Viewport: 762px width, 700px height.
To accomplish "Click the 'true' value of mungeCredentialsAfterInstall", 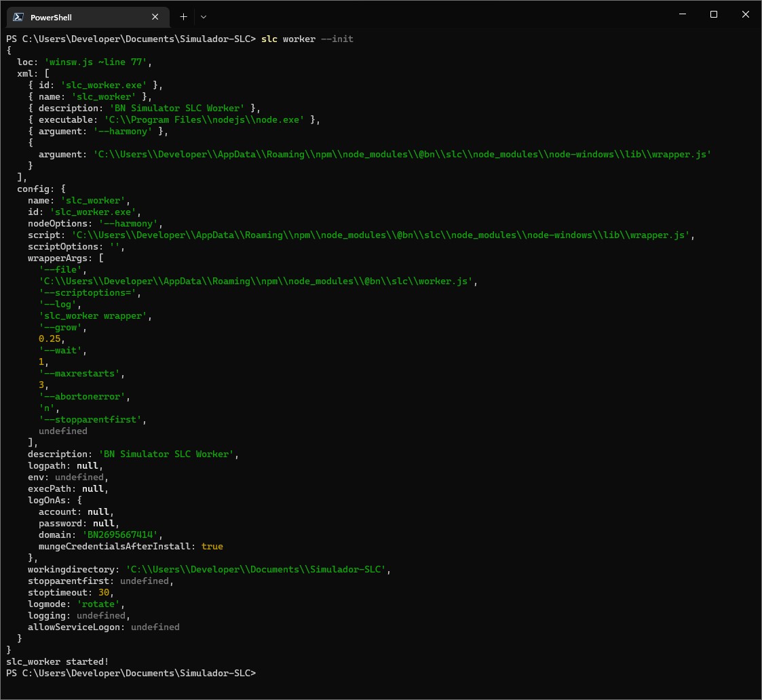I will tap(212, 546).
